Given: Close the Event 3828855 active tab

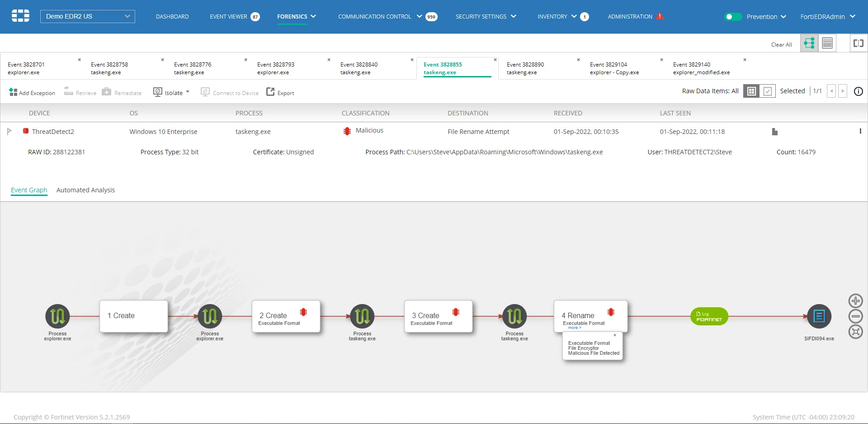Looking at the screenshot, I should 495,60.
